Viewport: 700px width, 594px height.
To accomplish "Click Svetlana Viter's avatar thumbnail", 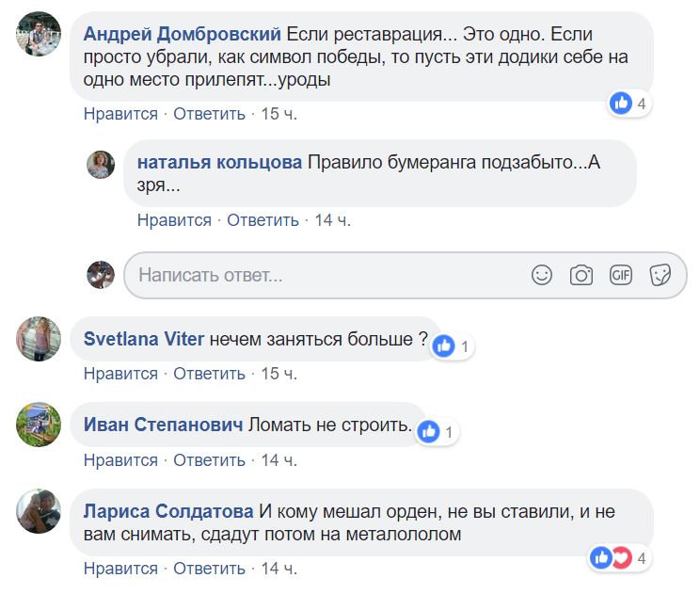I will tap(39, 339).
